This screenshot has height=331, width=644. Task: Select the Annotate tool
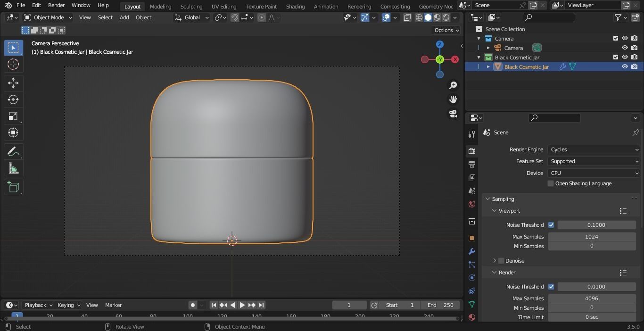[x=13, y=151]
